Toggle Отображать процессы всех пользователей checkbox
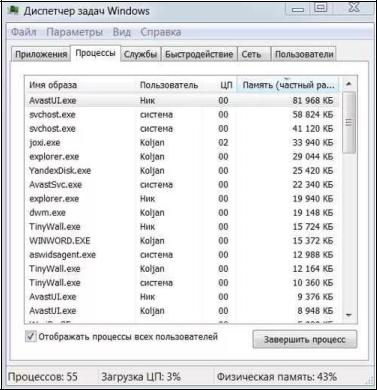Screen dimensions: 377x390 coord(31,336)
